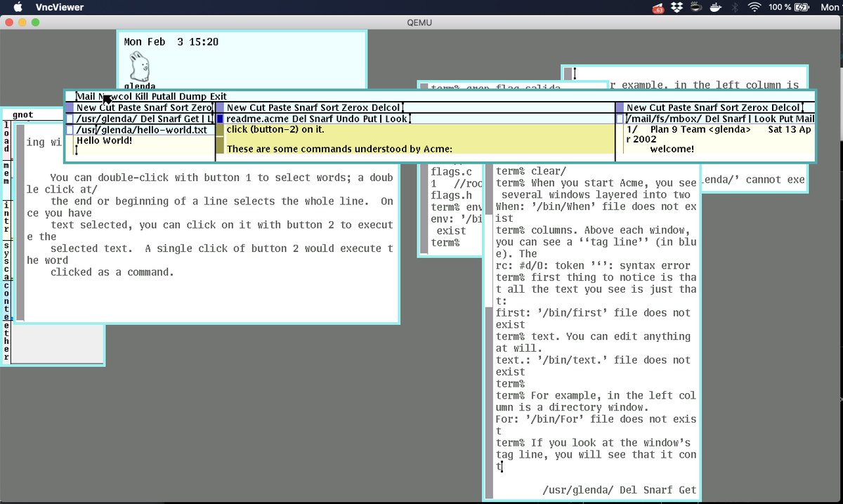Screen dimensions: 843x504
Task: Click 'These are some commands understood by Acme:' line
Action: click(339, 149)
